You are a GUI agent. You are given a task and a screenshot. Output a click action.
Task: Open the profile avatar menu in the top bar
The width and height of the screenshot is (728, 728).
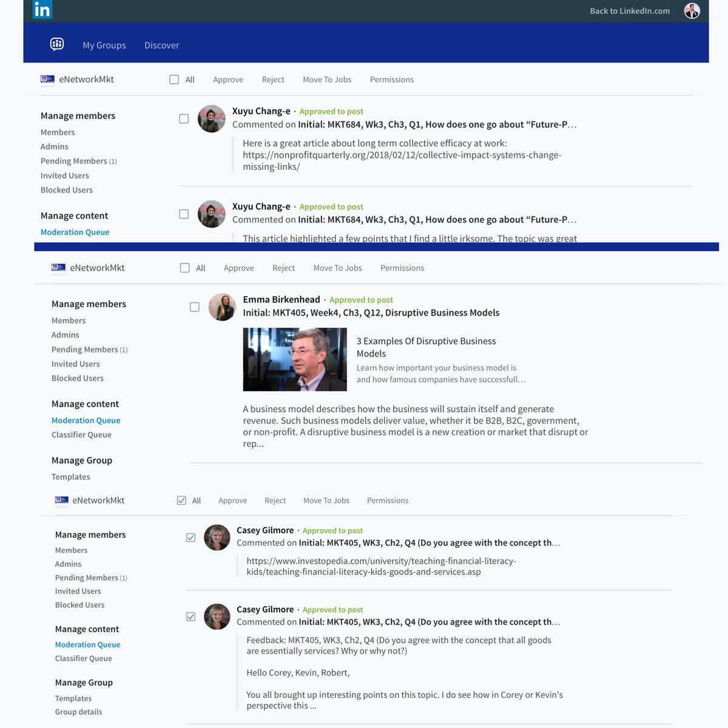[692, 10]
